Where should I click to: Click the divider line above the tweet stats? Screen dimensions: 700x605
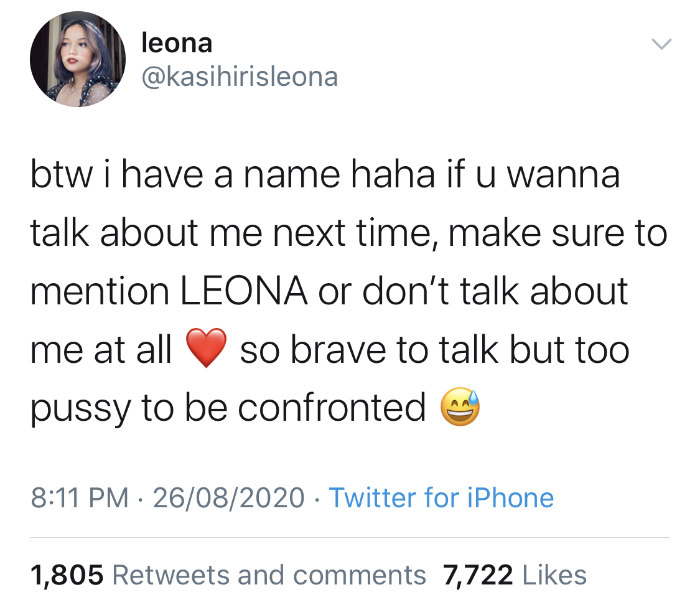350,538
